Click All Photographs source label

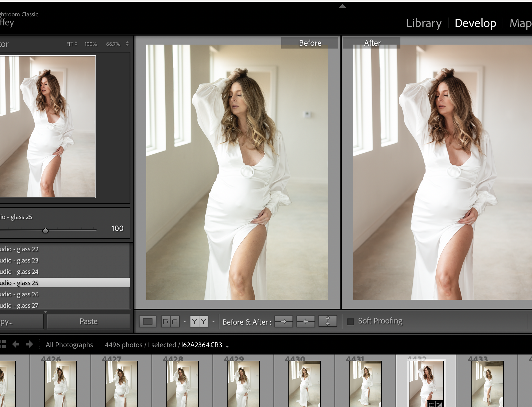click(x=69, y=345)
